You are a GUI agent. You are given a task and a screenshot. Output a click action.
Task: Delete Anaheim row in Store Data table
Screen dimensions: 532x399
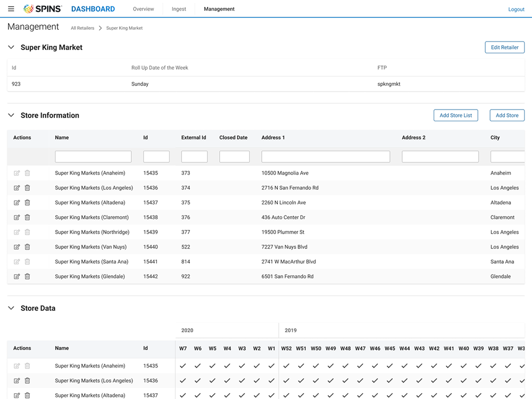coord(28,366)
